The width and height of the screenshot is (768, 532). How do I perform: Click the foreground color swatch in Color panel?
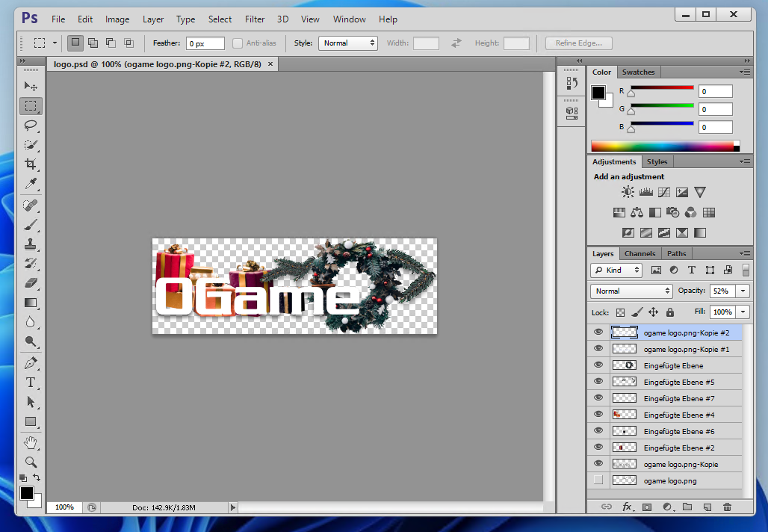(x=598, y=92)
